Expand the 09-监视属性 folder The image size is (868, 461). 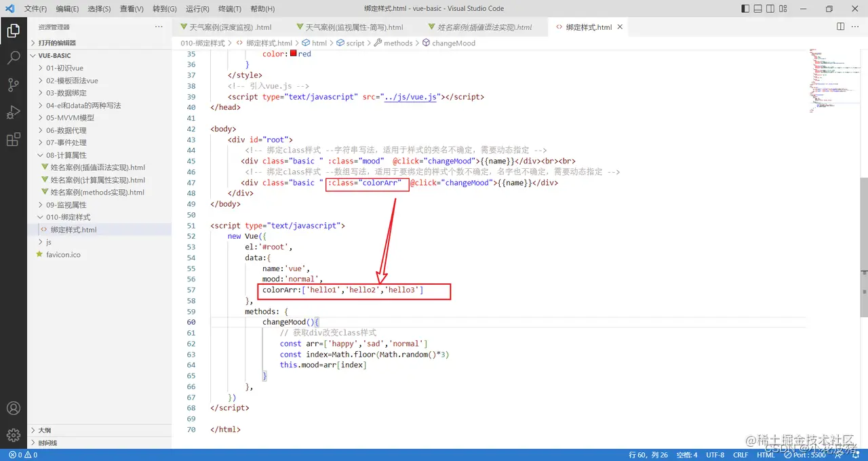click(x=99, y=205)
